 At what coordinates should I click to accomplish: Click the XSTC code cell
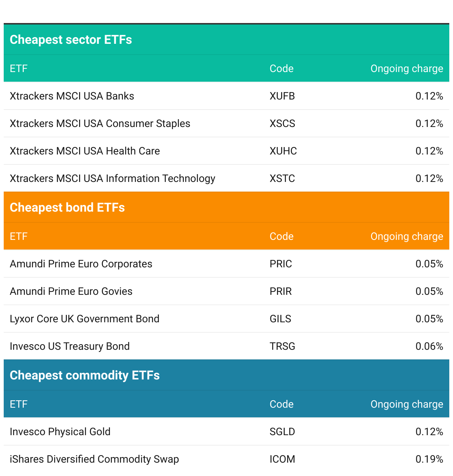(x=282, y=179)
